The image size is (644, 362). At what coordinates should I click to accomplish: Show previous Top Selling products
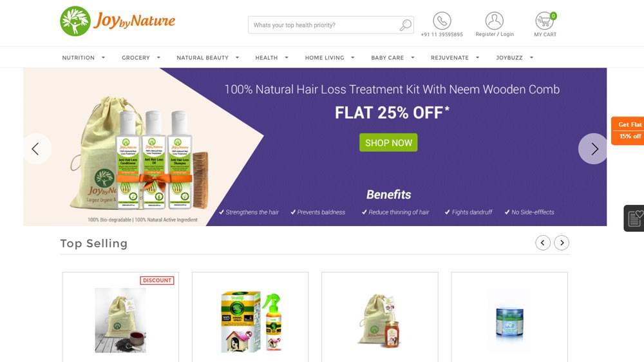coord(542,243)
